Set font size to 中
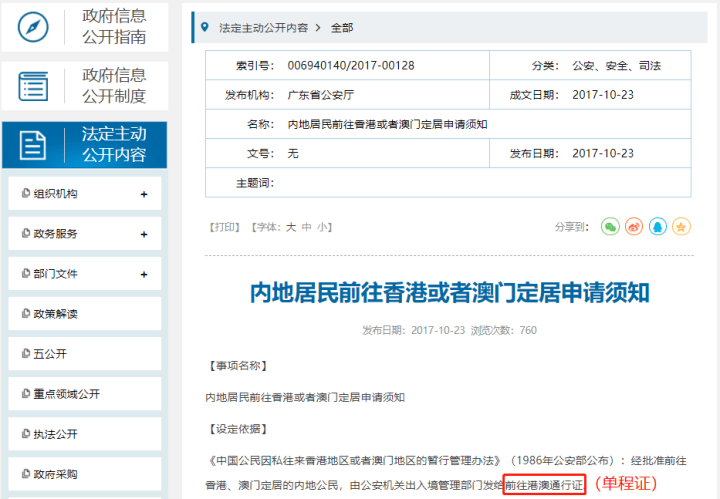720x499 pixels. click(x=306, y=227)
